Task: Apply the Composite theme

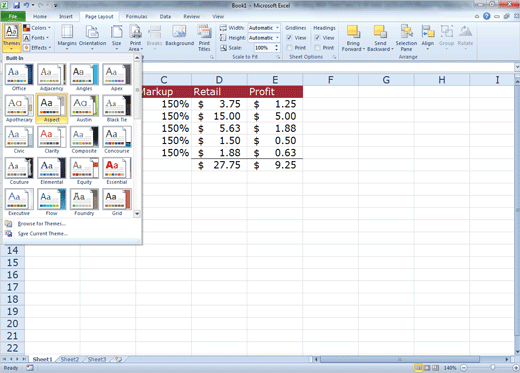Action: [84, 140]
